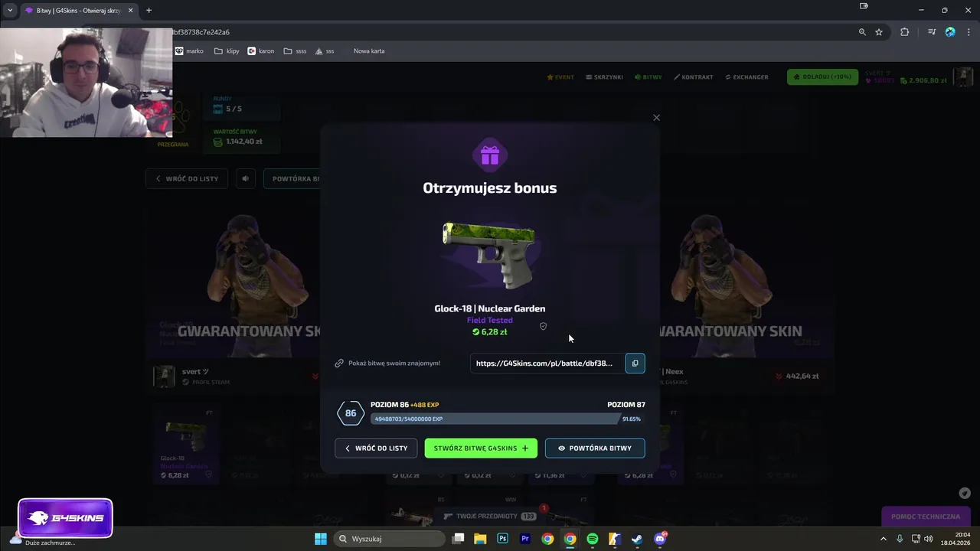Click POMOC TECHNICZNA support button
980x551 pixels.
click(x=926, y=517)
